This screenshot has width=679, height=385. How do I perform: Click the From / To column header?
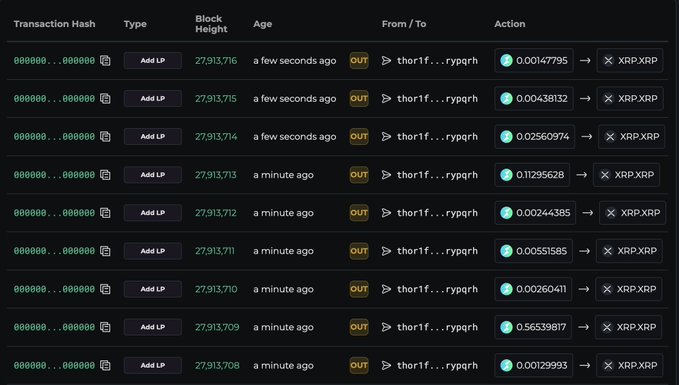[404, 24]
